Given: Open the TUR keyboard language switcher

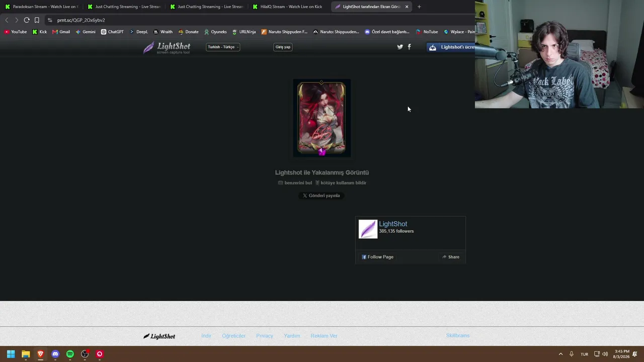Looking at the screenshot, I should point(584,354).
